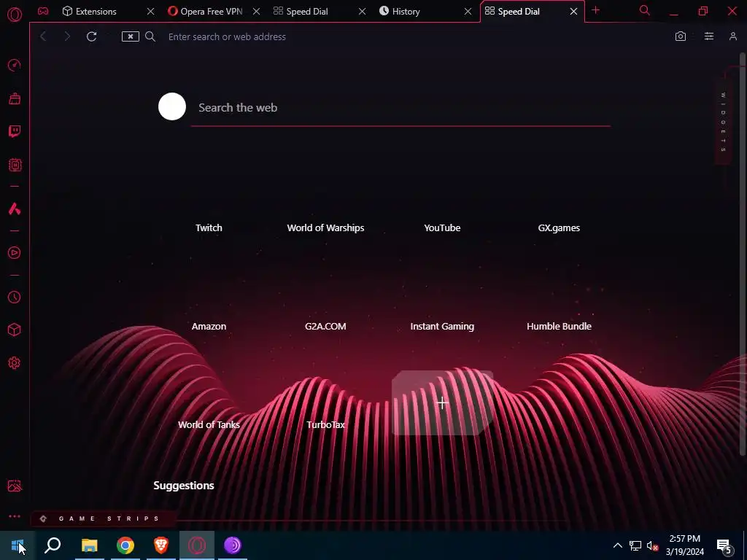Open the profile account icon
The image size is (747, 560).
[732, 36]
